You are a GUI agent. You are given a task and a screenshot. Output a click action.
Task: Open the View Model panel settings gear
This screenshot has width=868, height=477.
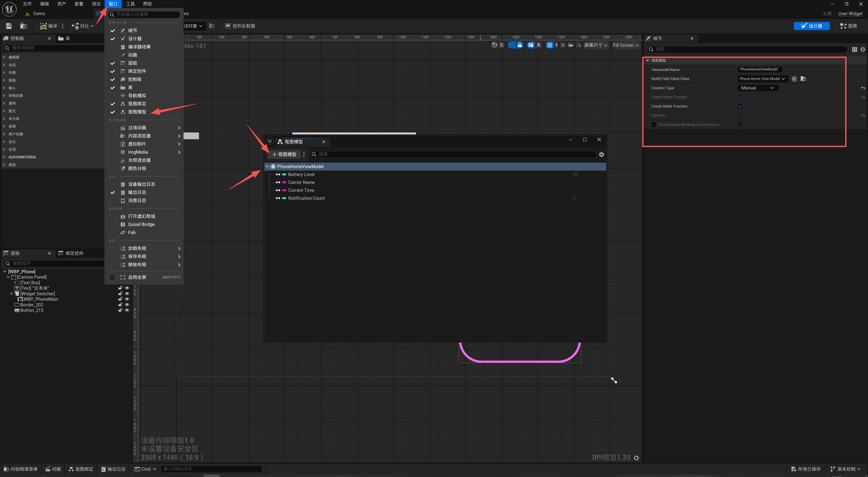[601, 155]
